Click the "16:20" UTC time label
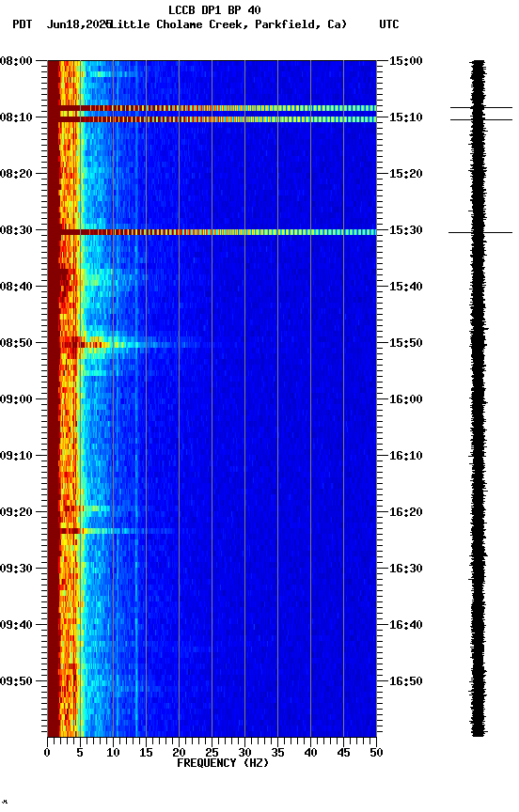 click(406, 512)
